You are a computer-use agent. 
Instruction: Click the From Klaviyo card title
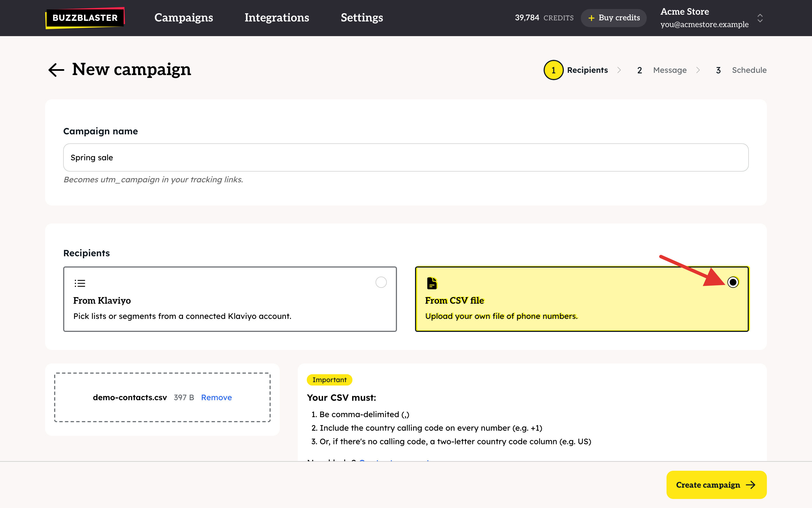click(x=102, y=300)
